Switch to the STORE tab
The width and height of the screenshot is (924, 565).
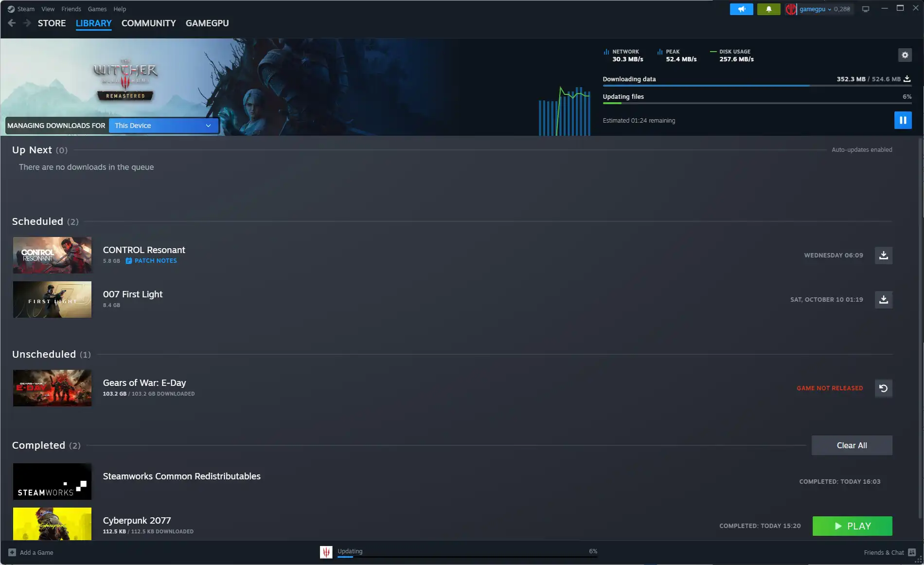click(x=52, y=23)
